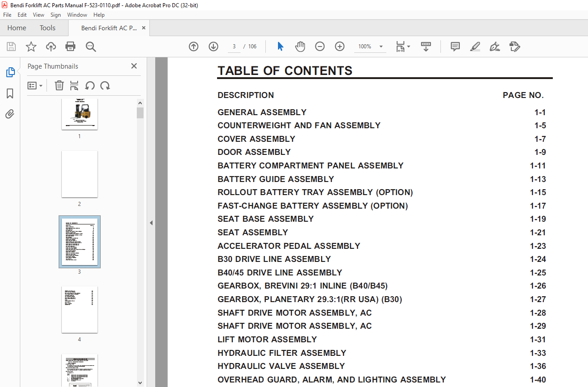
Task: Open the View menu
Action: [39, 15]
